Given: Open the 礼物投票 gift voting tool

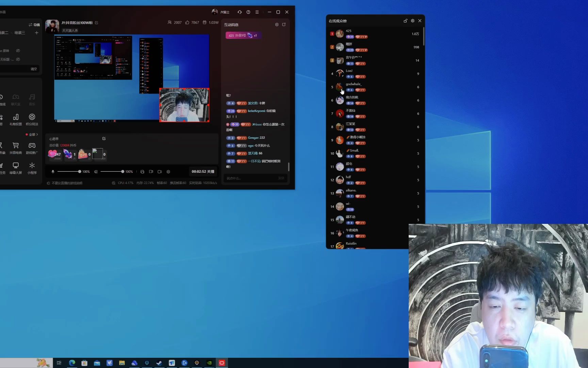Looking at the screenshot, I should click(16, 120).
